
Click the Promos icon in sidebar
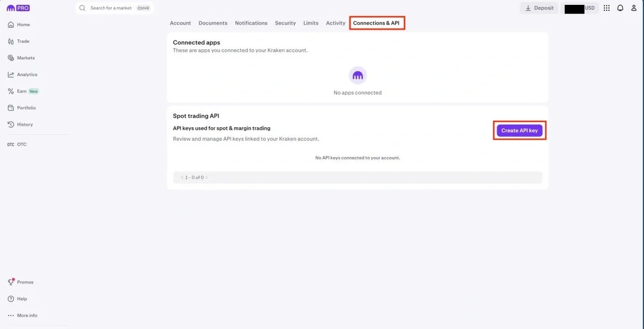(11, 282)
